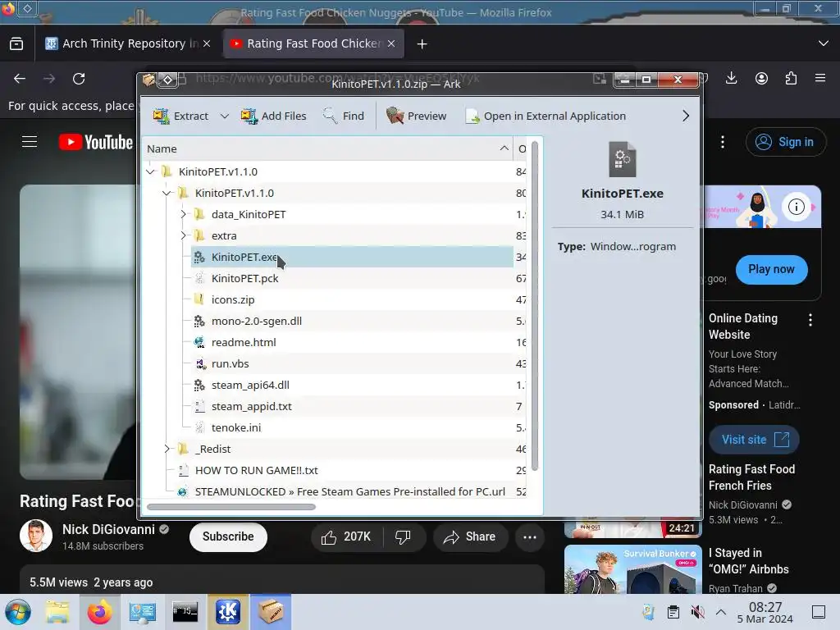Click the horizontal scrollbar in Ark file list

[231, 507]
